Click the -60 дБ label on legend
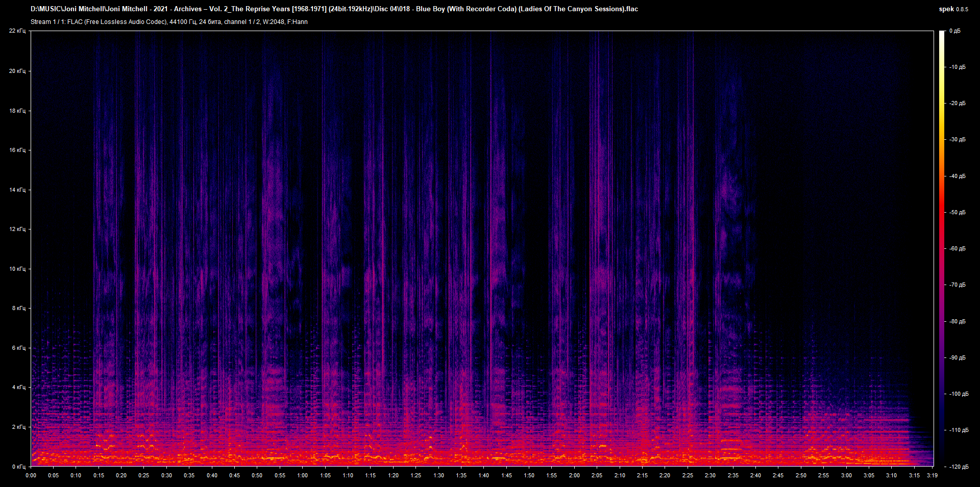 coord(957,248)
